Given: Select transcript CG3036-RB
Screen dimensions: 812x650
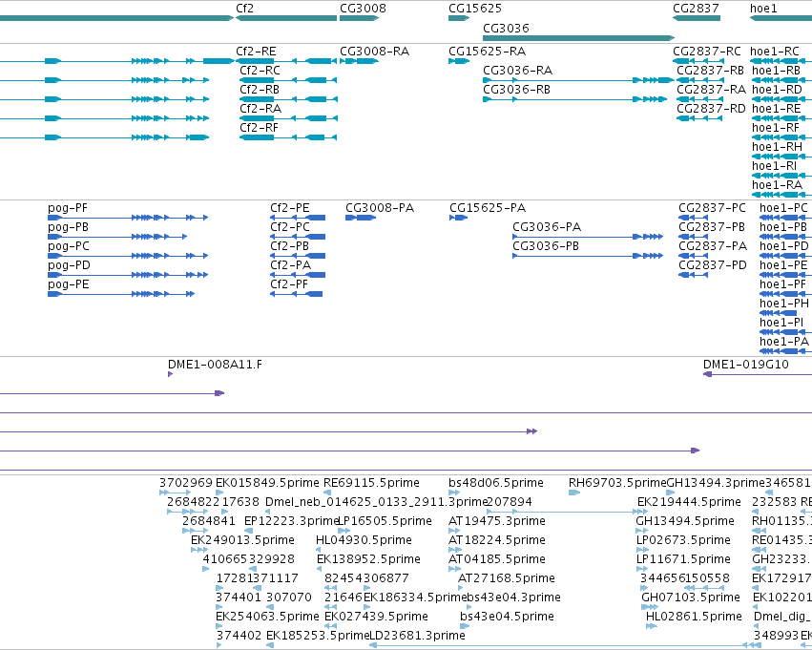Looking at the screenshot, I should tap(574, 99).
